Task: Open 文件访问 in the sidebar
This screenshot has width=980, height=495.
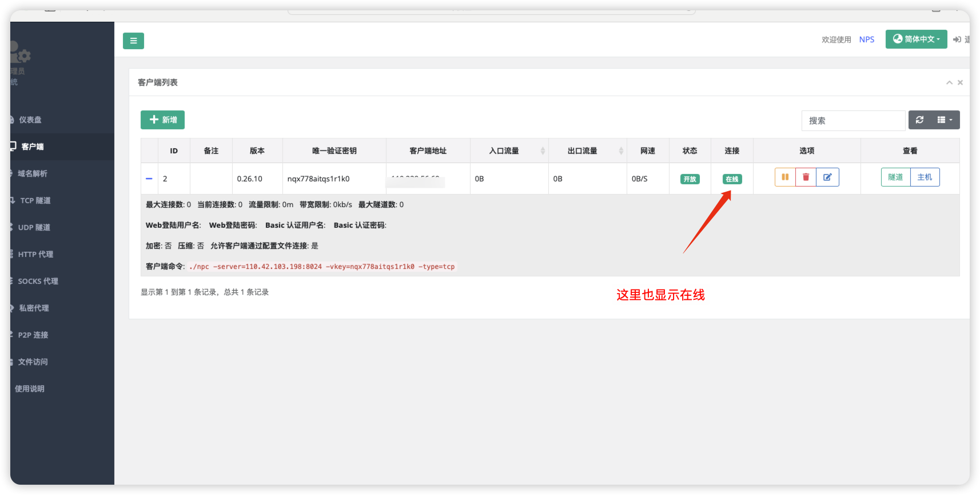Action: coord(62,362)
